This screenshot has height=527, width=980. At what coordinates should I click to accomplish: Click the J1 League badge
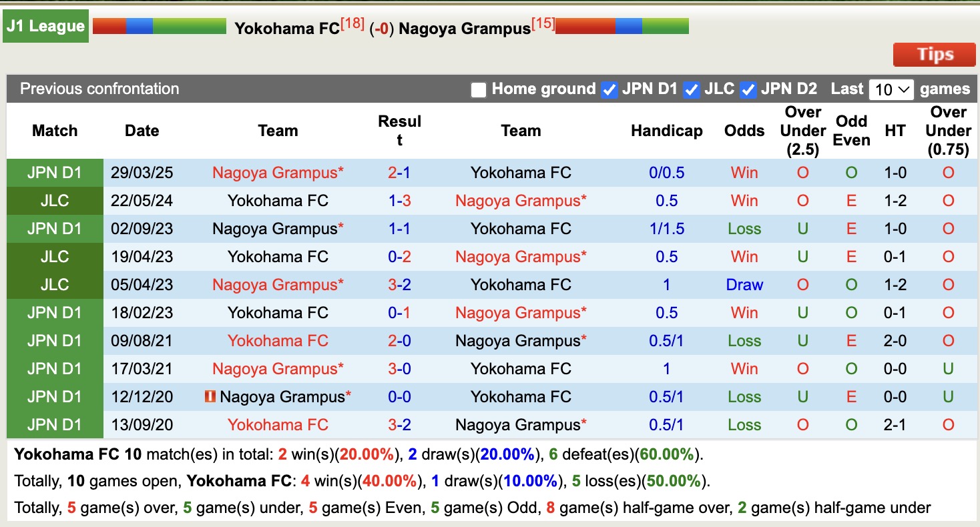(45, 25)
